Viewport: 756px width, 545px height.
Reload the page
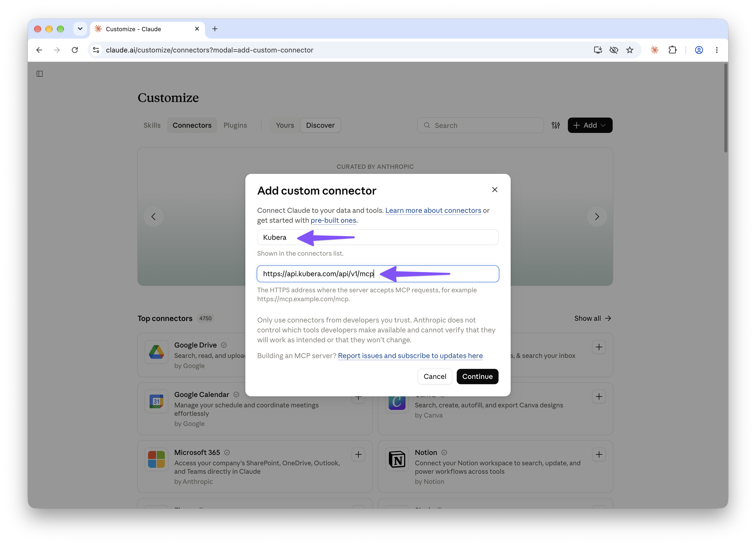coord(75,50)
